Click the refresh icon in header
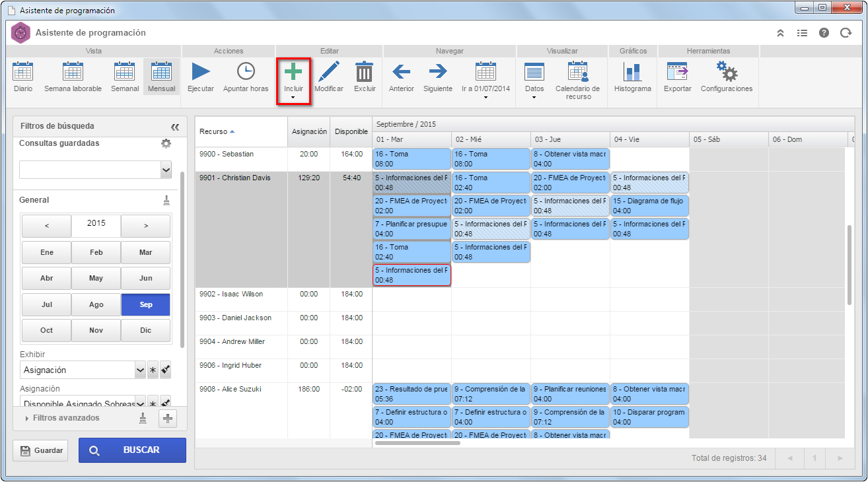868x482 pixels. [x=846, y=33]
